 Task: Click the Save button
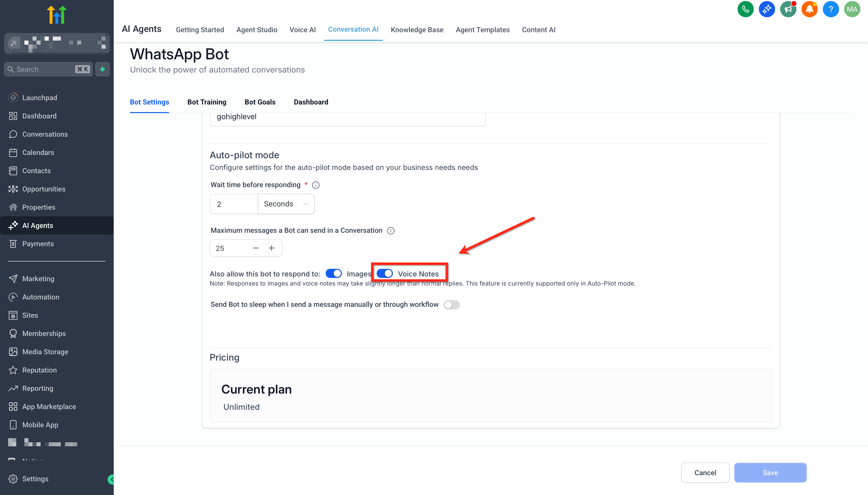pos(770,473)
